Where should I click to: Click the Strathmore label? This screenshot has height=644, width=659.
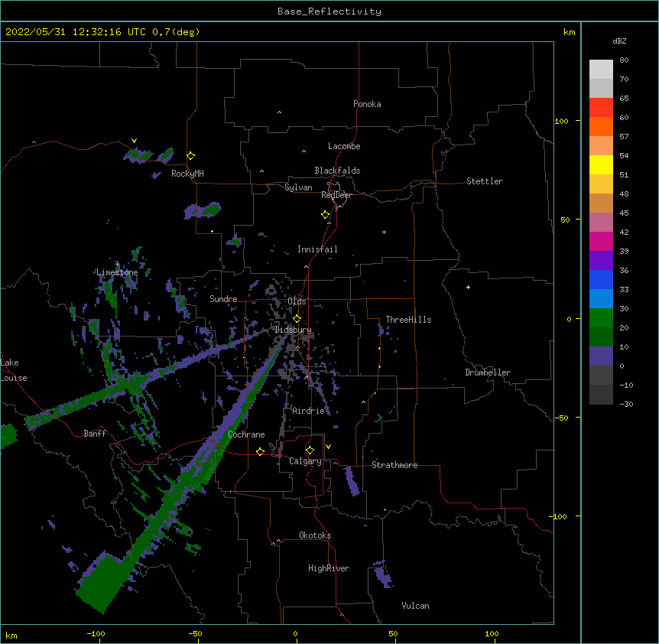coord(394,465)
